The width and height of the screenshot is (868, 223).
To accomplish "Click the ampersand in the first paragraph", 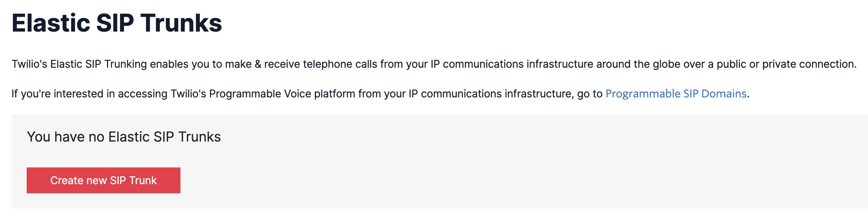I will 258,64.
